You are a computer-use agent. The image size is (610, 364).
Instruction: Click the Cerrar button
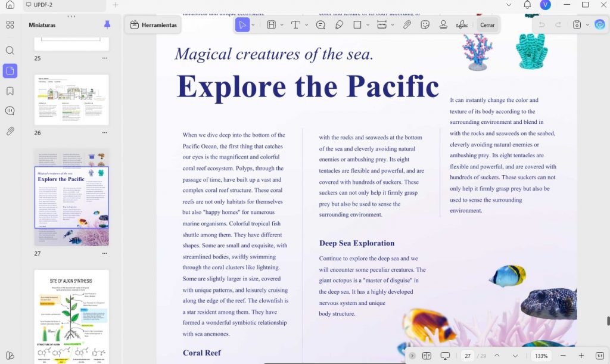pyautogui.click(x=487, y=25)
